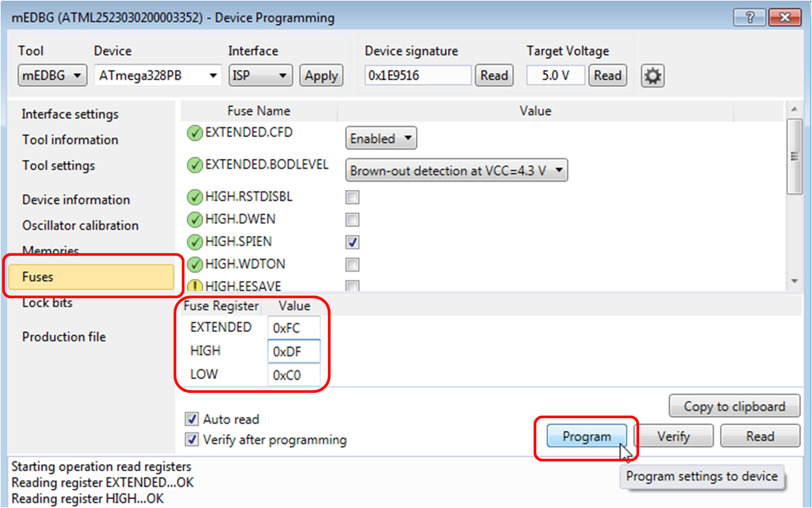Click the green status icon next to EXTENDED.CFD
The width and height of the screenshot is (812, 508).
click(194, 133)
